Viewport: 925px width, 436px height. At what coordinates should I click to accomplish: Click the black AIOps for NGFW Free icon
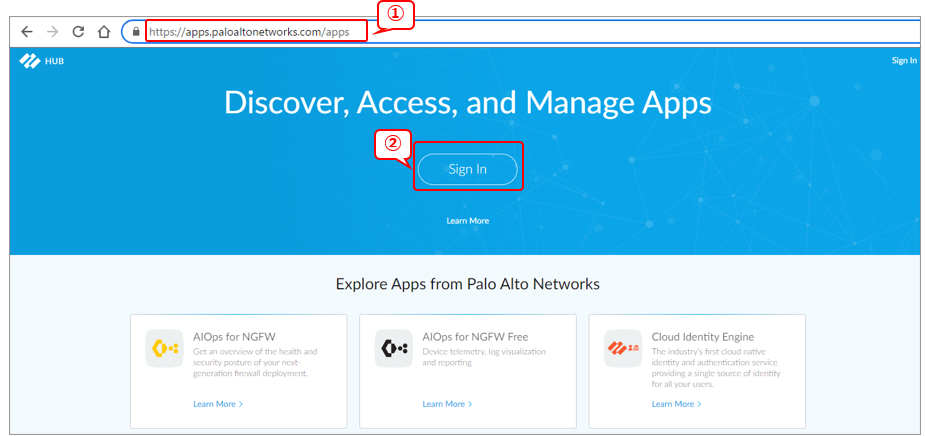393,348
